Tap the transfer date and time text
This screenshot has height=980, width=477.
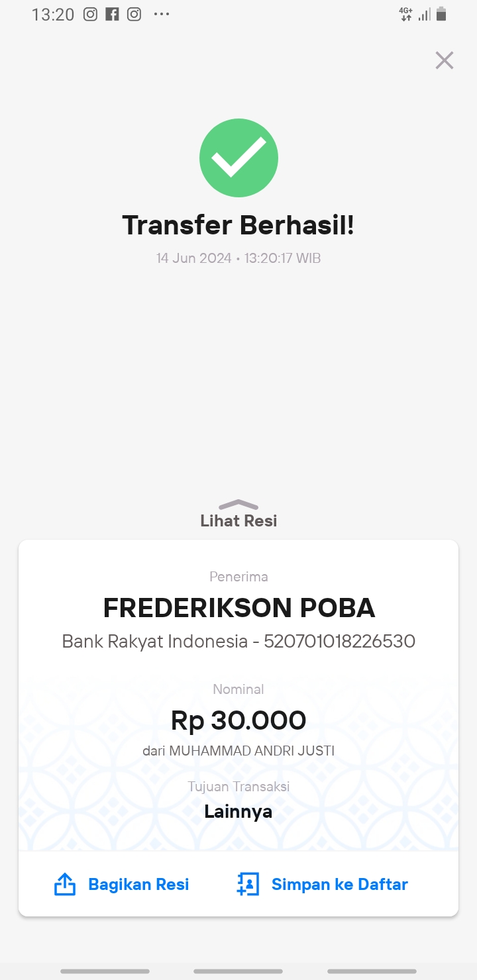(238, 258)
